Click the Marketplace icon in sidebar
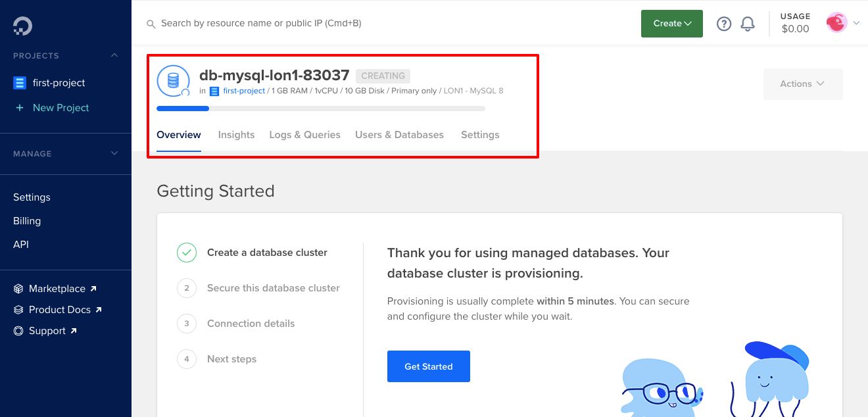868x417 pixels. [18, 289]
